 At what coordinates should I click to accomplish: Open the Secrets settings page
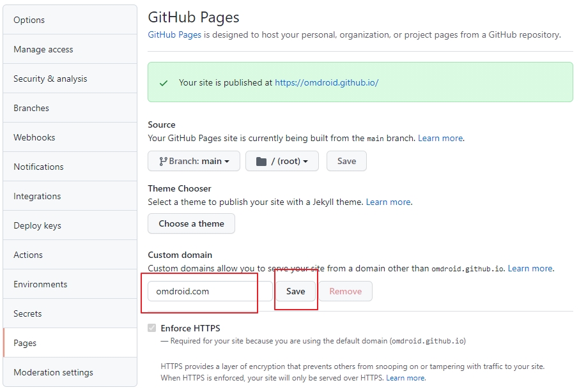click(x=70, y=313)
